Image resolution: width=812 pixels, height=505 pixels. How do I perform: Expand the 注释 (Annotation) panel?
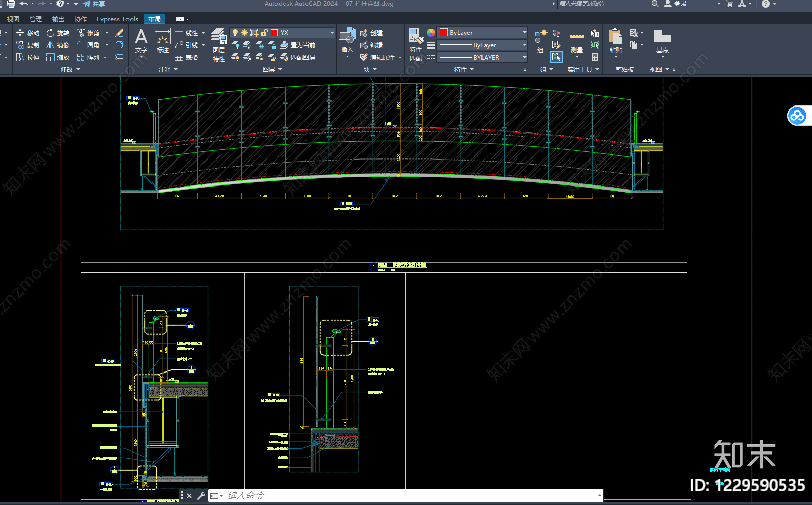click(168, 69)
